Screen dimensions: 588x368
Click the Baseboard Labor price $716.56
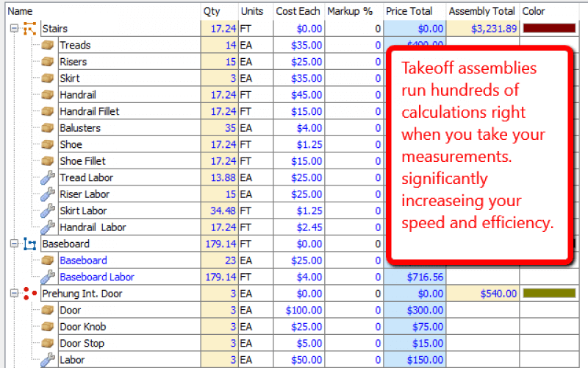coord(415,277)
